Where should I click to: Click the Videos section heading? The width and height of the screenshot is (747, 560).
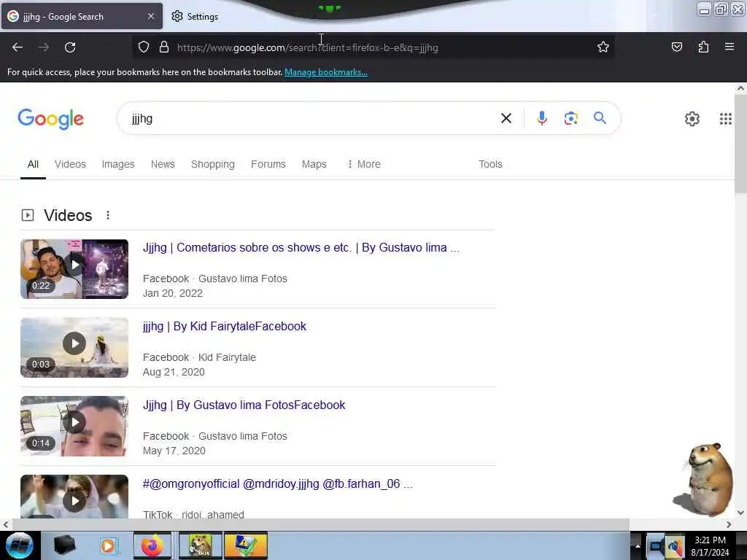[x=68, y=215]
